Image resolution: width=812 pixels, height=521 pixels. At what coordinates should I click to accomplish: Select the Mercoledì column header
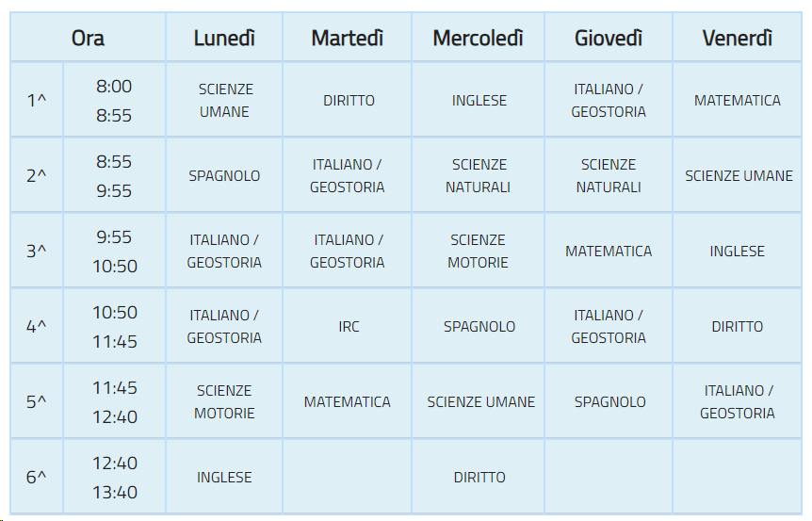478,38
